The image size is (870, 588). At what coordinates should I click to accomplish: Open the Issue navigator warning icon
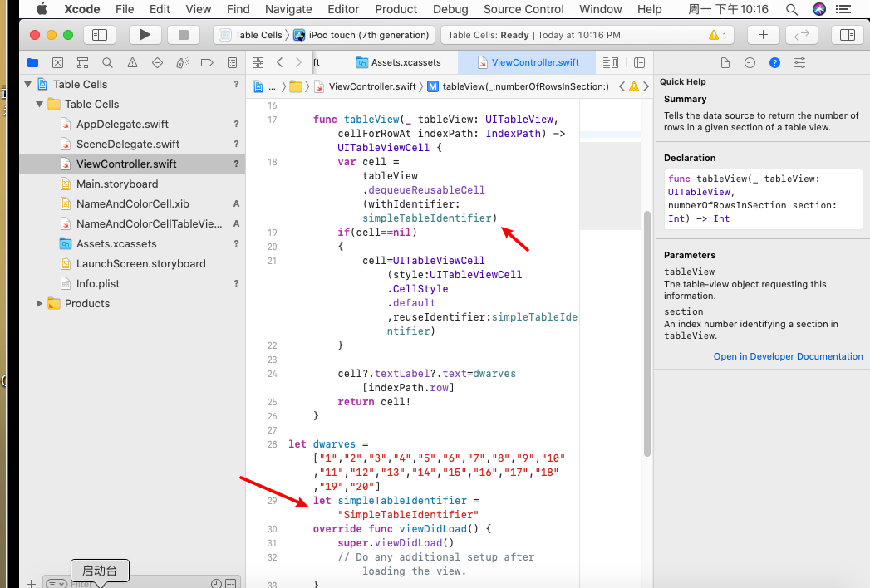tap(133, 62)
